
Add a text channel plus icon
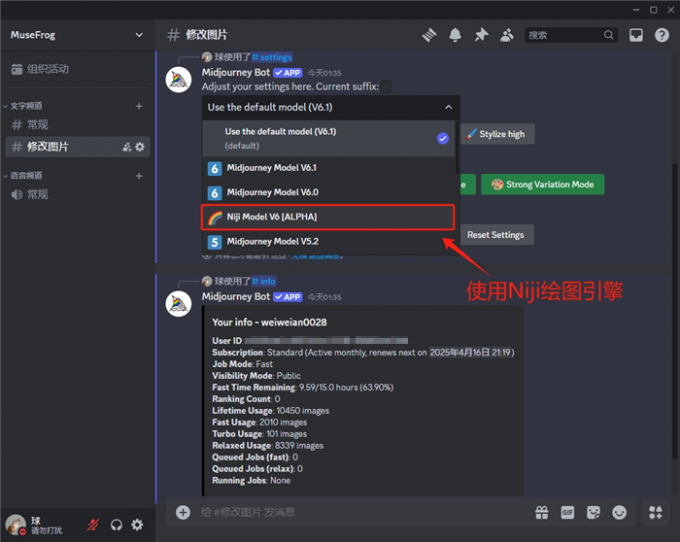click(x=139, y=106)
